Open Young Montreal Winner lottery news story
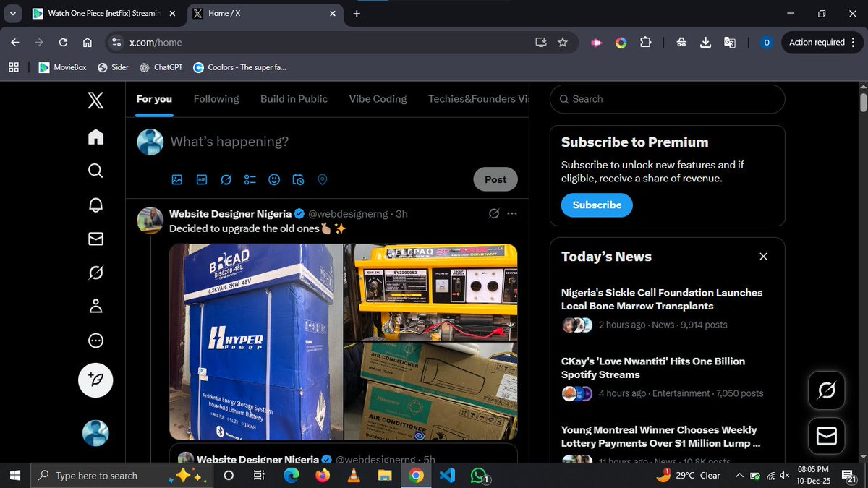Viewport: 868px width, 488px height. pyautogui.click(x=660, y=437)
